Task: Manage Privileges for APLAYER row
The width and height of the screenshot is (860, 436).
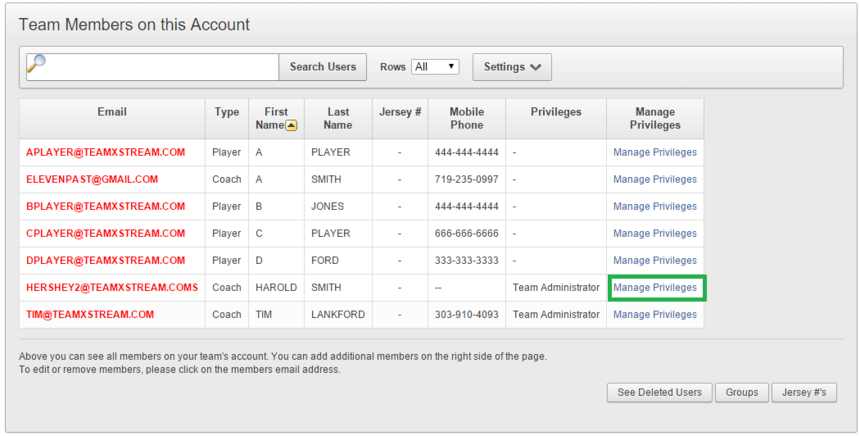Action: (655, 152)
